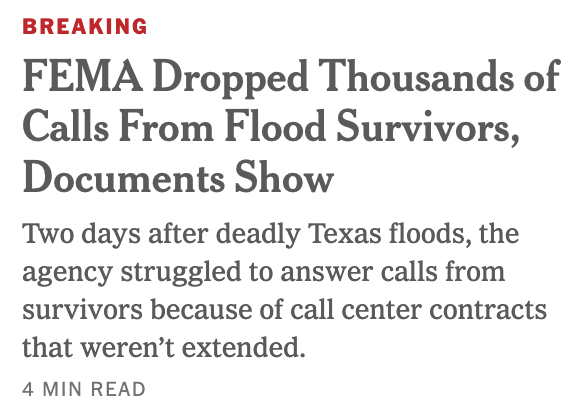Click the word deadly in summary
The height and width of the screenshot is (410, 586).
pos(258,235)
